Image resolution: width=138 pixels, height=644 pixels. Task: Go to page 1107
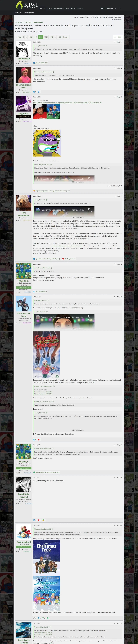36,37
